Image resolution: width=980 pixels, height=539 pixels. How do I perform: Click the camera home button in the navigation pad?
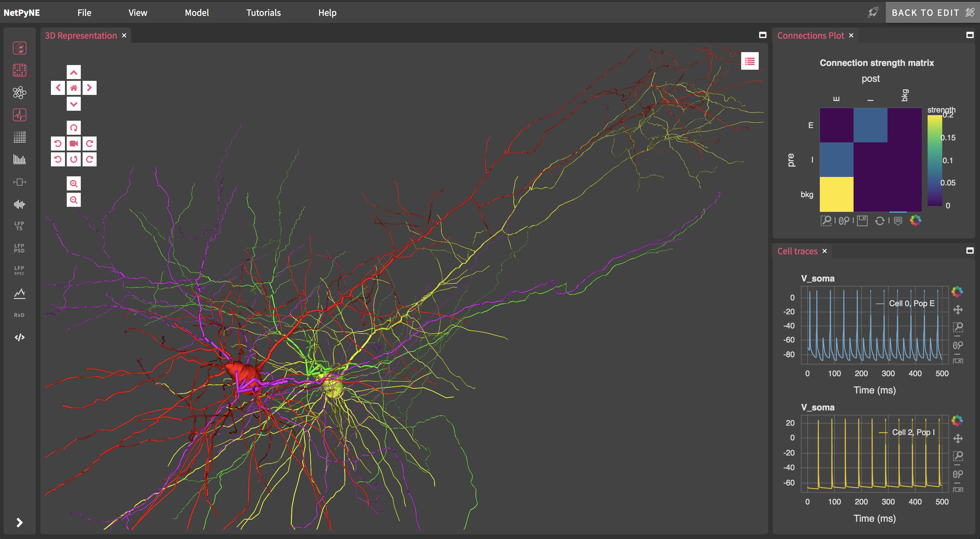(73, 88)
